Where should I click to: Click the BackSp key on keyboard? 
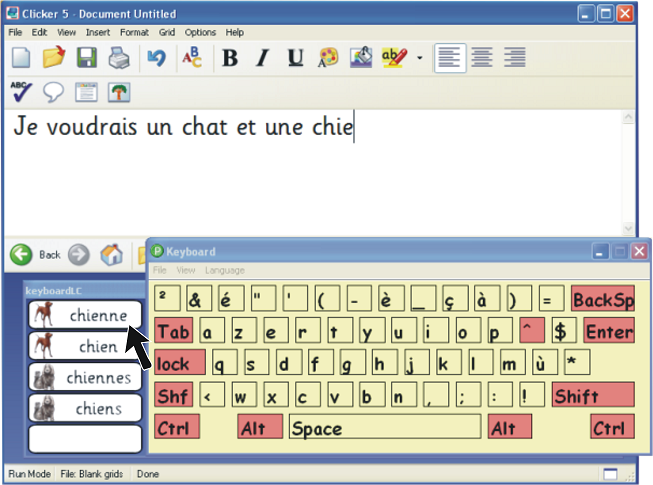[603, 298]
